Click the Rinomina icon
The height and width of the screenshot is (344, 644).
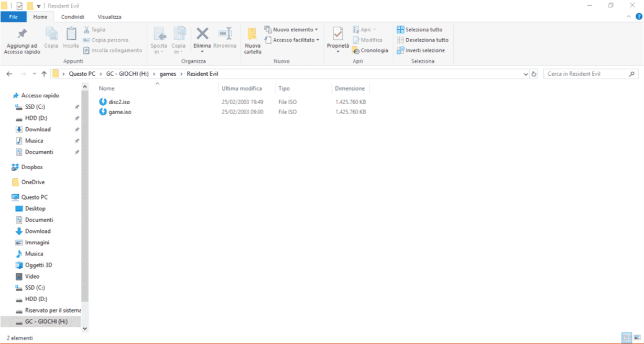(x=225, y=34)
